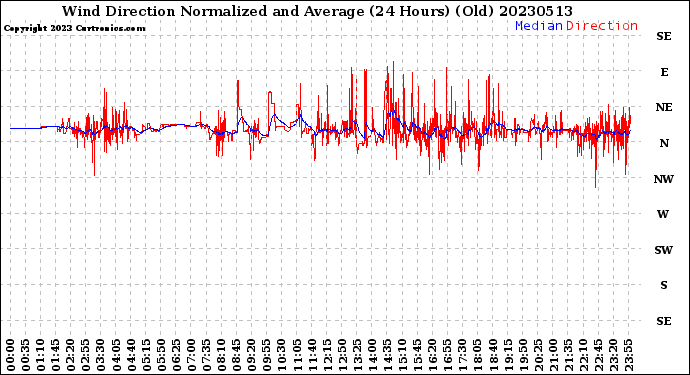Image resolution: width=690 pixels, height=375 pixels.
Task: Click the 00:00 time axis label
Action: pyautogui.click(x=11, y=355)
